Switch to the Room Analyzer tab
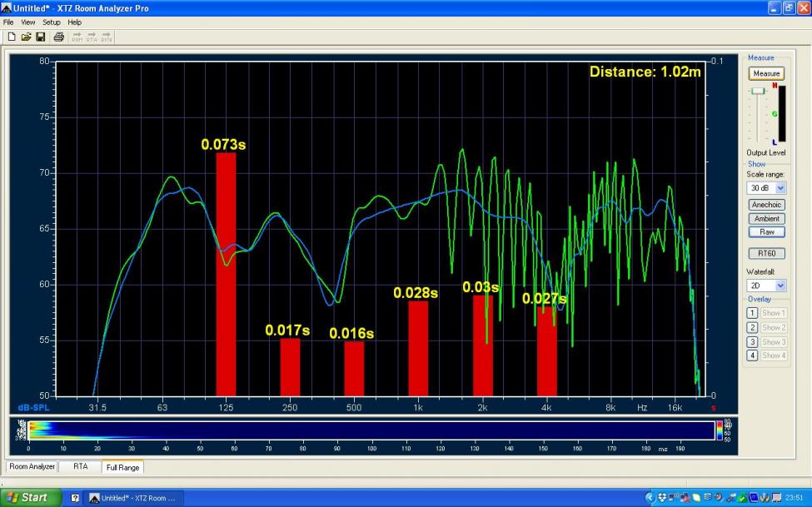Viewport: 812px width, 507px height. click(32, 466)
